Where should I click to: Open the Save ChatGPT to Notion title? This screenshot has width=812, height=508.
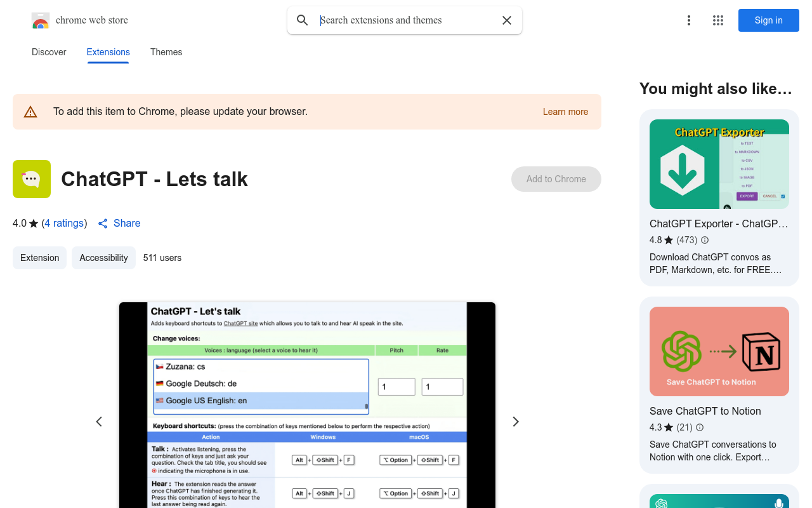point(705,411)
